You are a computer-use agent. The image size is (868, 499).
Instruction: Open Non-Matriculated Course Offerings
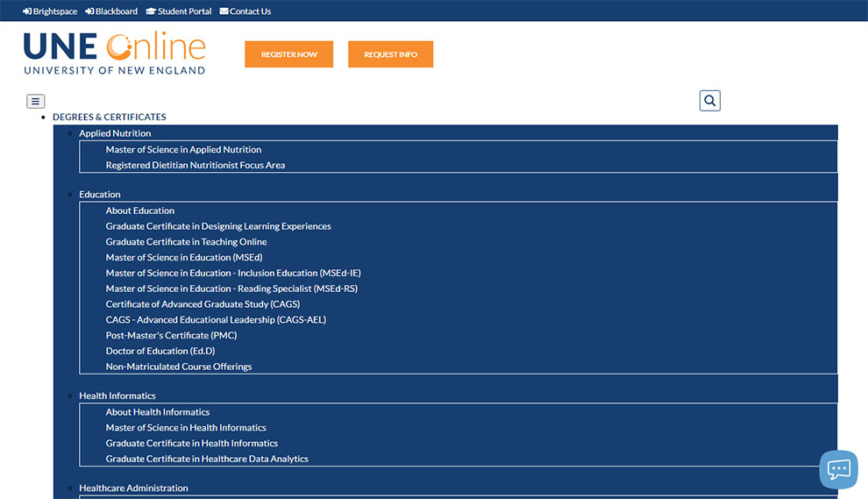point(179,366)
